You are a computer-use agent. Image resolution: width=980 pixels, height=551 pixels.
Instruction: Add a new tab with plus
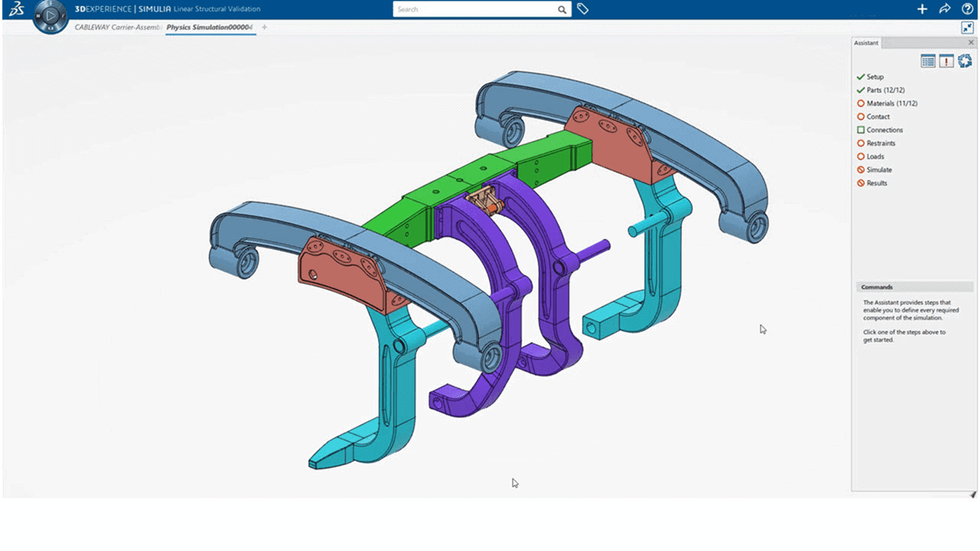tap(265, 28)
